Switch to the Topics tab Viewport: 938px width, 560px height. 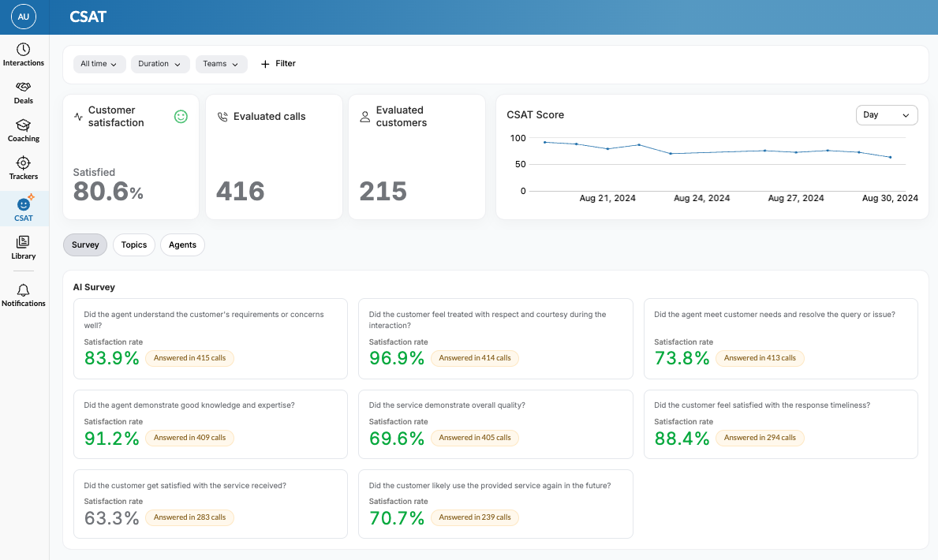[134, 245]
